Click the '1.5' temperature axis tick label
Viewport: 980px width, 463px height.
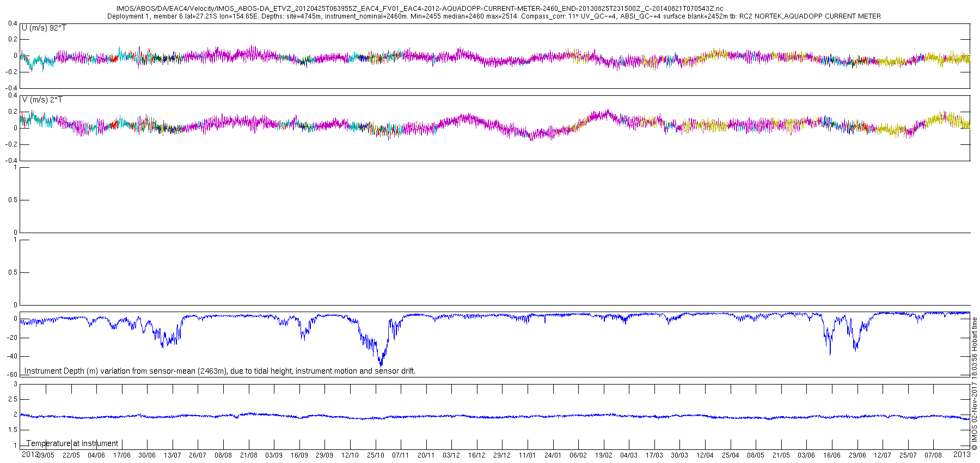[13, 430]
